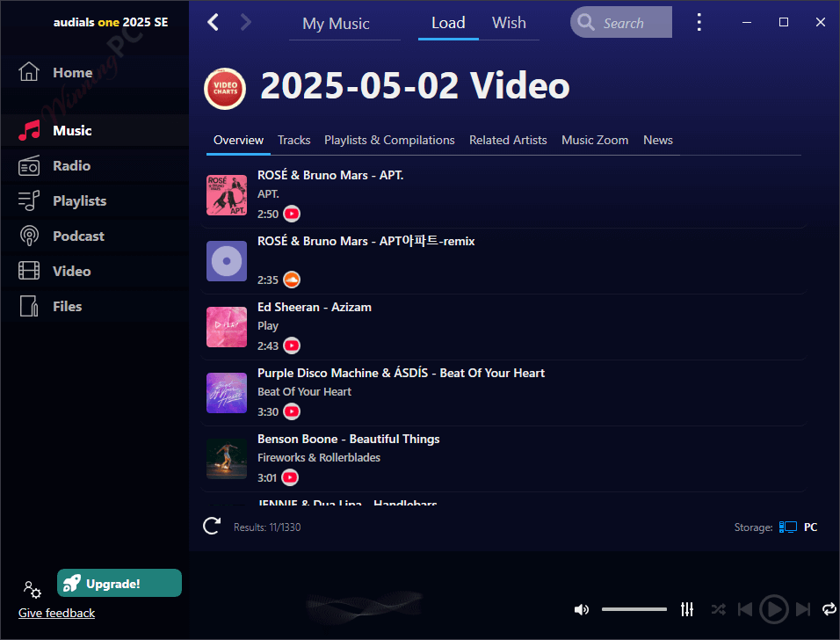Select Purple Disco Machine & ÁSDÍS track title
The height and width of the screenshot is (640, 840).
(402, 373)
